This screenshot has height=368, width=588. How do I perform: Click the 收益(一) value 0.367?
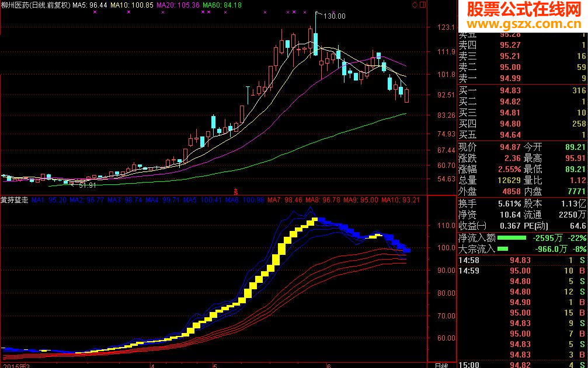coord(510,226)
